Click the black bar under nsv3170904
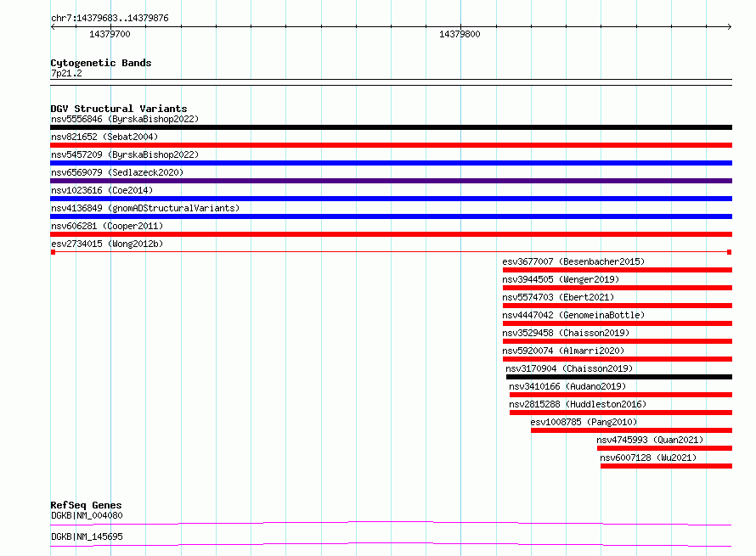The width and height of the screenshot is (756, 556). (x=619, y=377)
